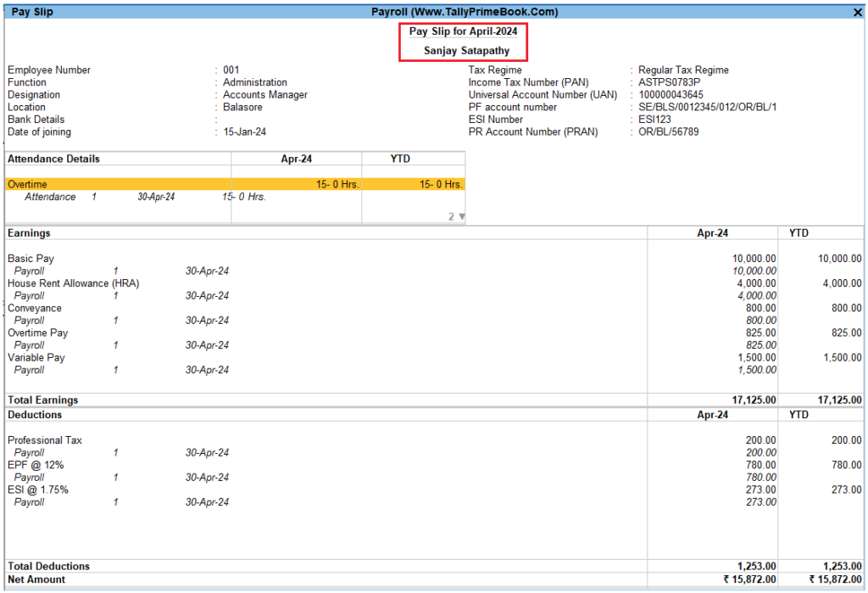The width and height of the screenshot is (868, 593).
Task: Select the Professional Tax deduction row
Action: coord(44,439)
